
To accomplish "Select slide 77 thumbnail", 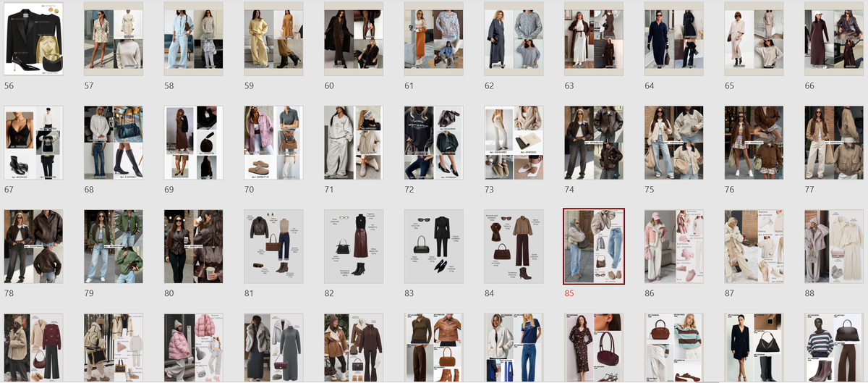I will 834,143.
